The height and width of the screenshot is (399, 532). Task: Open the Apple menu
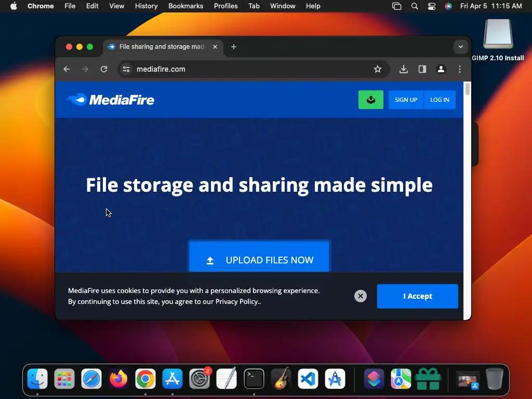pyautogui.click(x=14, y=6)
